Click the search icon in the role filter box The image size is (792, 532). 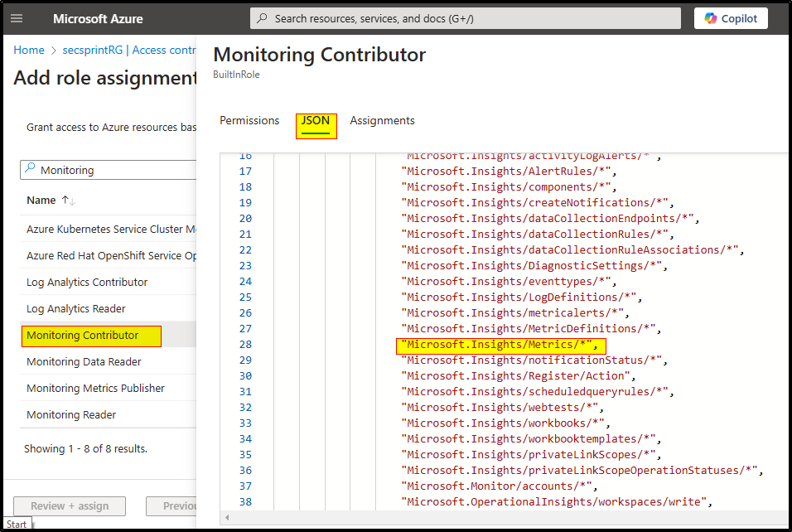30,170
